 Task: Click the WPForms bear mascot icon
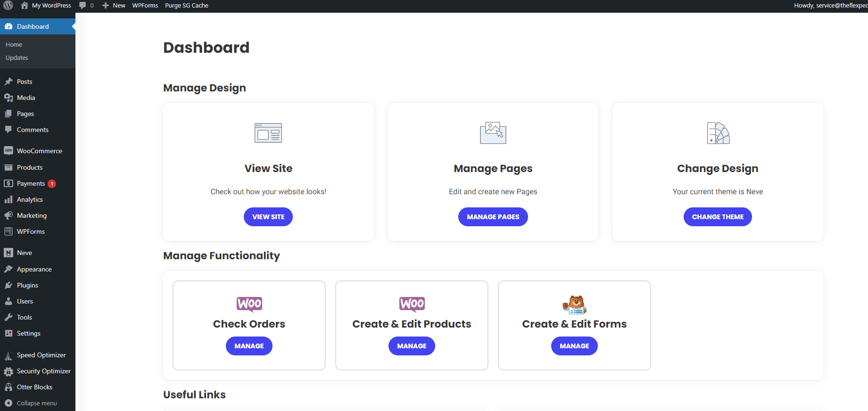[574, 304]
